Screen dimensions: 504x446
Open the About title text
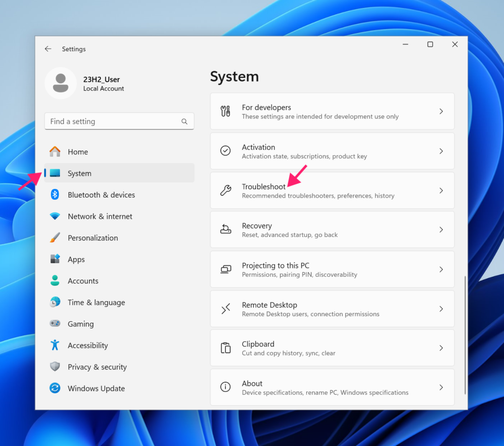pyautogui.click(x=252, y=384)
